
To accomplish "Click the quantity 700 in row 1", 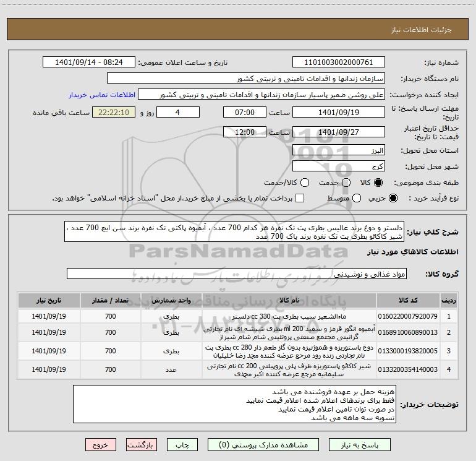I will coord(111,316).
